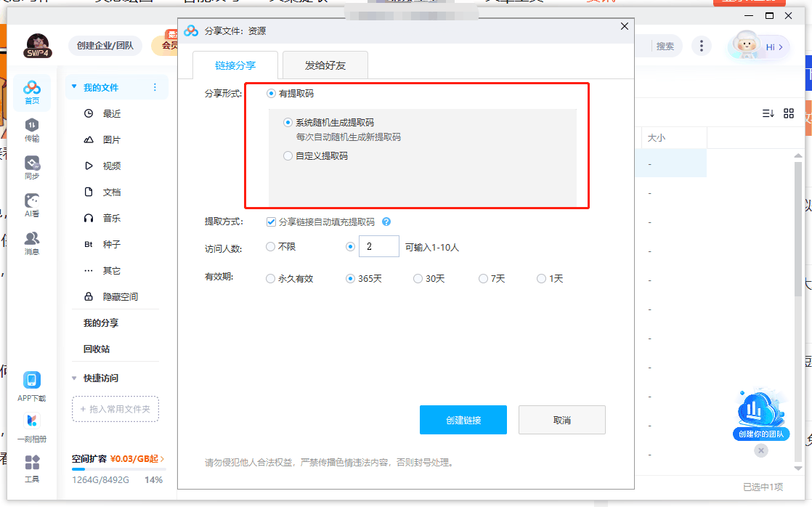Select 永久有效 validity period

270,278
